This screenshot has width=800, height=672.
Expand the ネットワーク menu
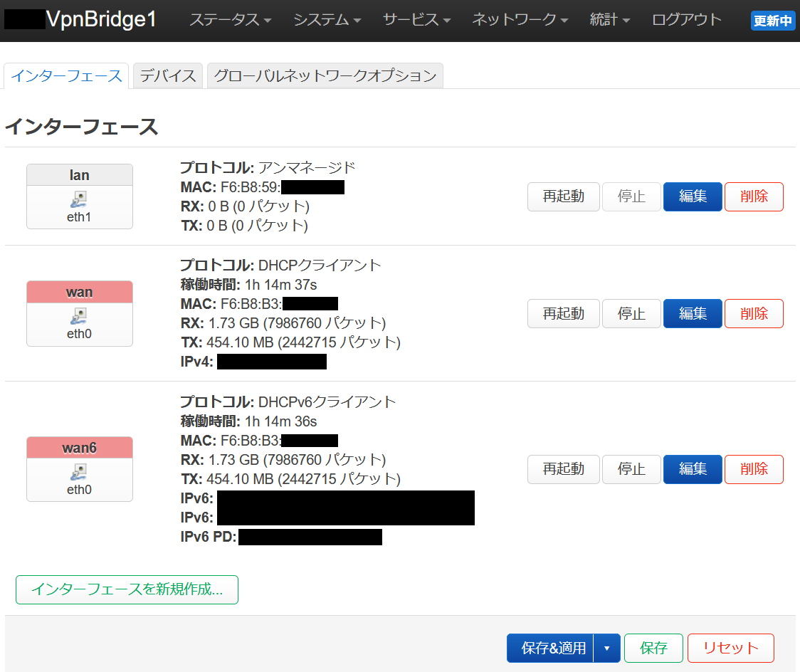(x=520, y=20)
